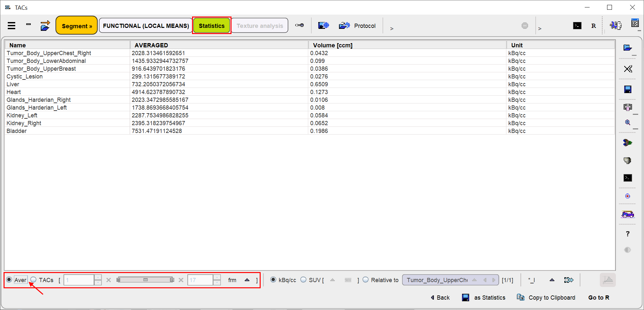Click the load folder icon beside Segment
The height and width of the screenshot is (310, 644).
(x=45, y=26)
